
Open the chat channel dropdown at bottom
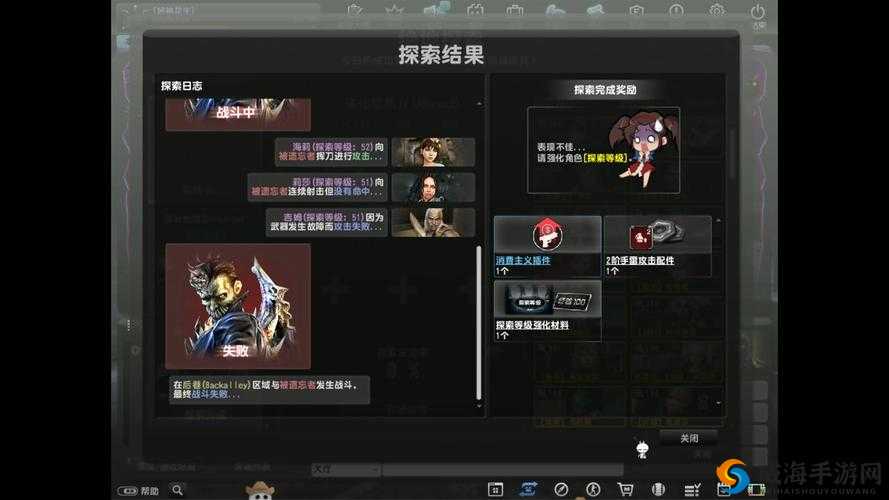tap(346, 470)
